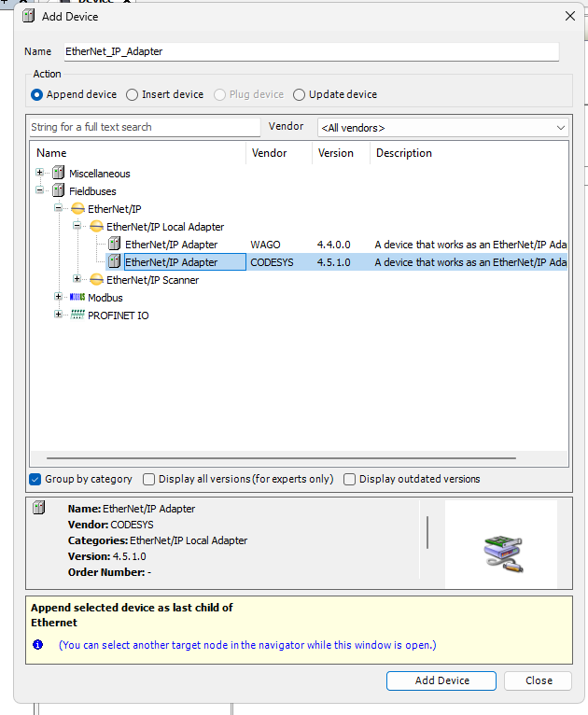This screenshot has width=588, height=715.
Task: Click the horizontal scrollbar of device list
Action: point(281,457)
